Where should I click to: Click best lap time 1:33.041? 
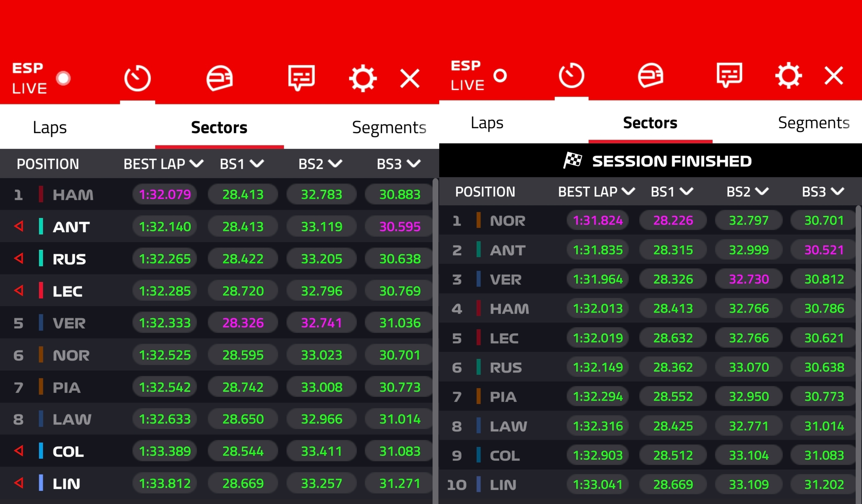pos(598,484)
